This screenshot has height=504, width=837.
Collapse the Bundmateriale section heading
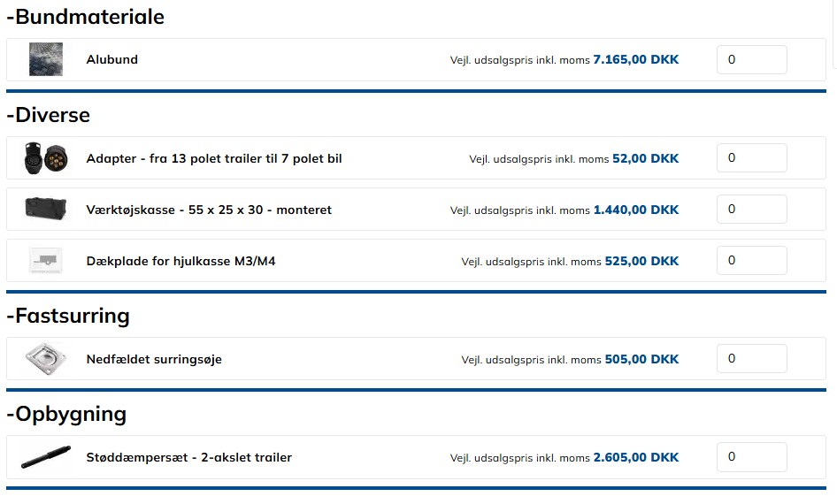tap(85, 17)
